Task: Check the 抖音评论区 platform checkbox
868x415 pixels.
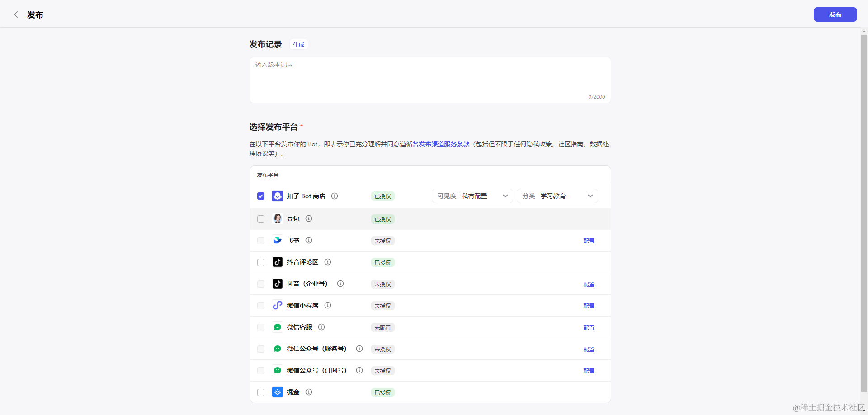Action: point(261,262)
